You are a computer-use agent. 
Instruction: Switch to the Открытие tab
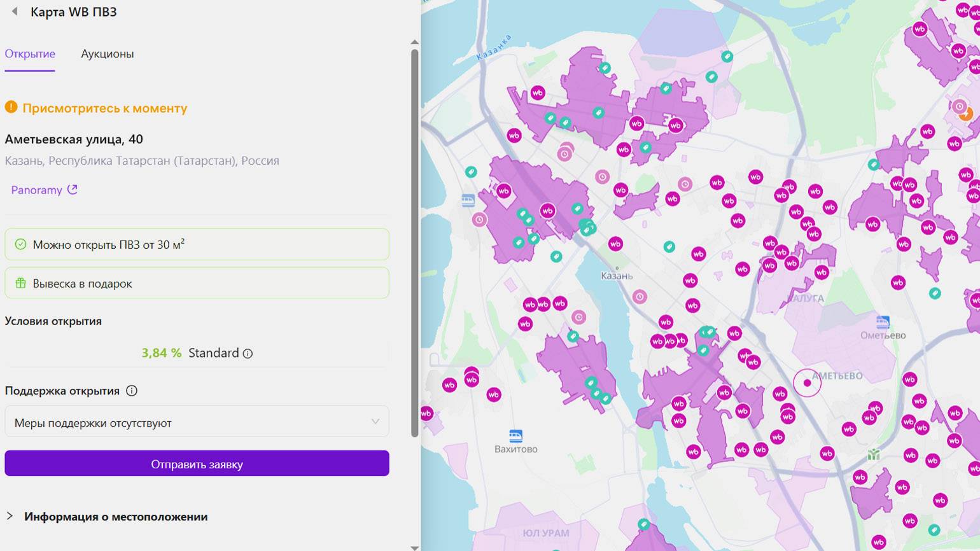30,54
